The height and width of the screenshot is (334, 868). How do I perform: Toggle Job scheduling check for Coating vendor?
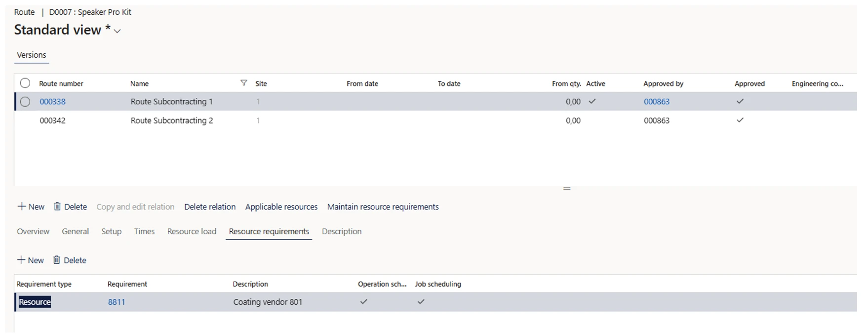[x=421, y=302]
